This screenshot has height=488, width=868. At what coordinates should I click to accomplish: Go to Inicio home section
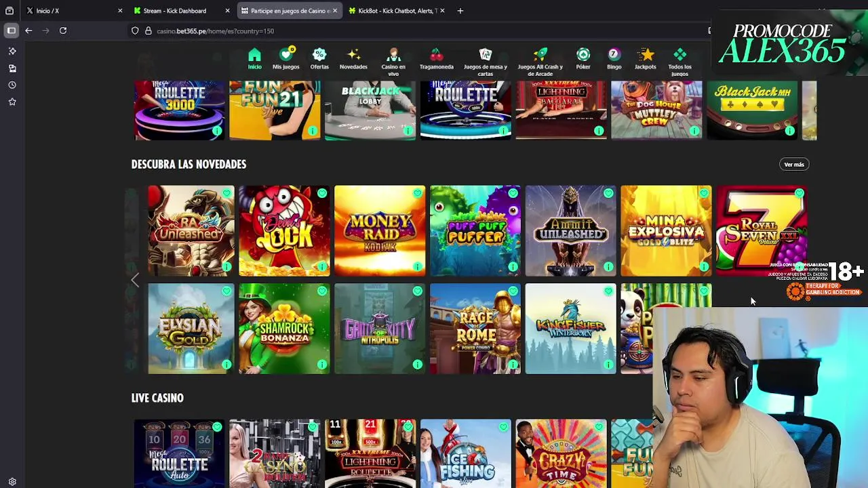[254, 60]
